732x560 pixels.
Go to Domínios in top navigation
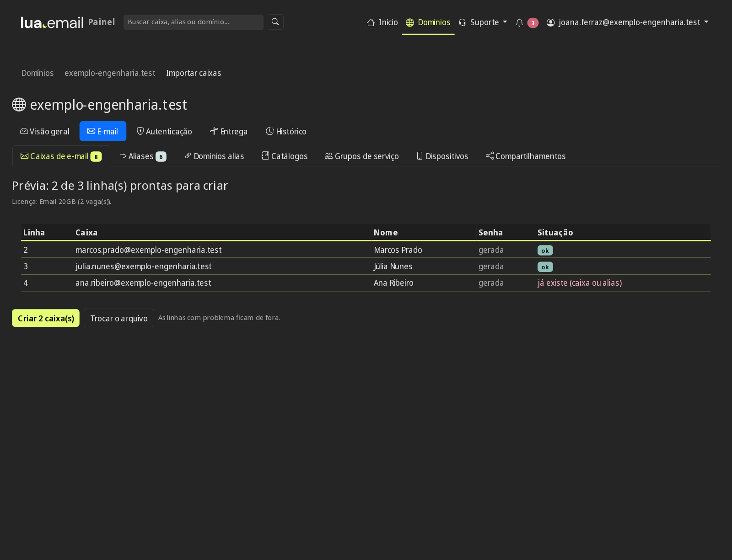coord(428,22)
